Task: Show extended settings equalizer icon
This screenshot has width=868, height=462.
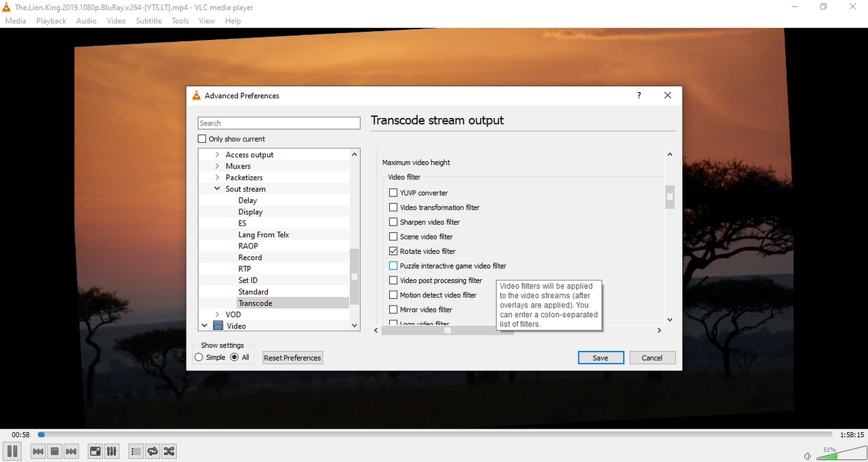Action: coord(112,451)
